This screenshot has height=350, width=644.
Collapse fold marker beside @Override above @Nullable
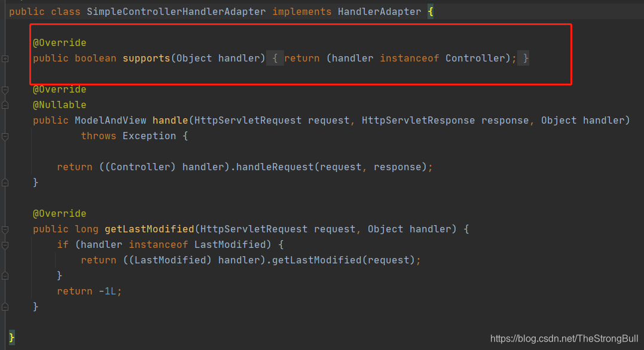click(x=5, y=90)
